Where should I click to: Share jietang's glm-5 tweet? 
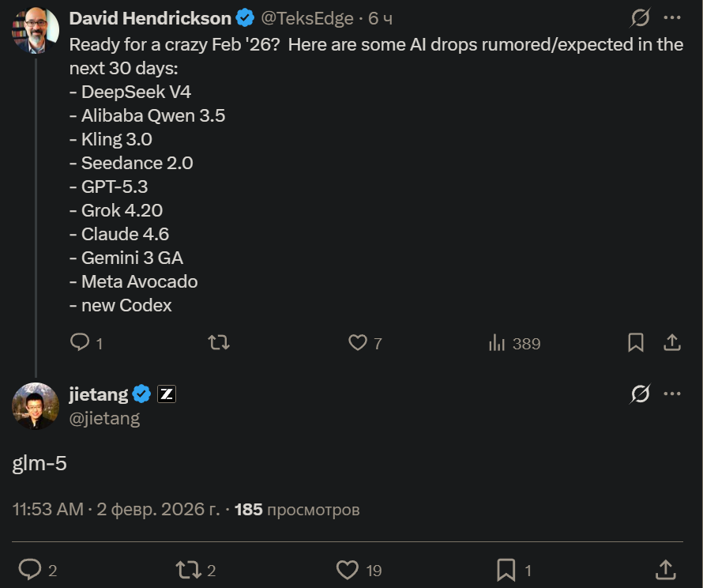point(666,569)
